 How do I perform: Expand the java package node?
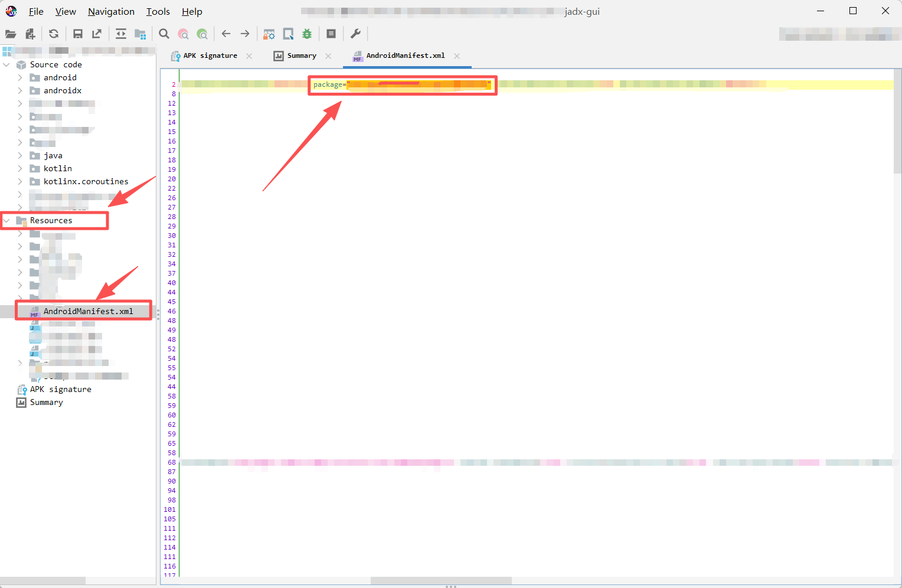(20, 156)
